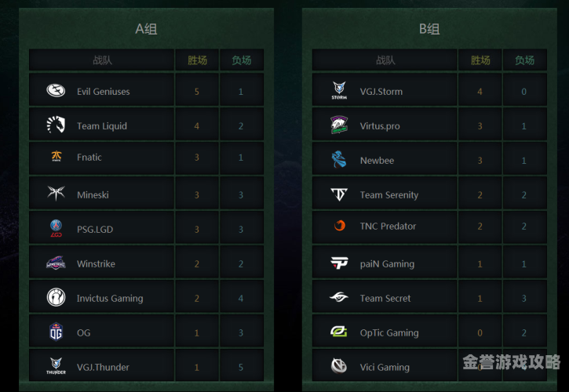Click the 负场 header in group B

click(525, 60)
